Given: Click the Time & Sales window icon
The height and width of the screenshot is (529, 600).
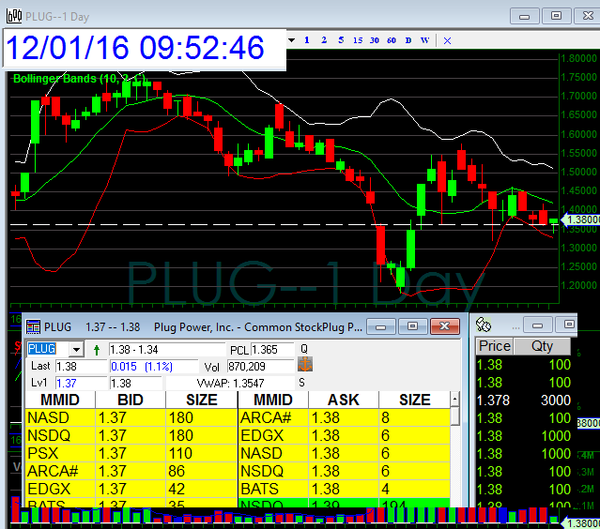Looking at the screenshot, I should coord(483,325).
